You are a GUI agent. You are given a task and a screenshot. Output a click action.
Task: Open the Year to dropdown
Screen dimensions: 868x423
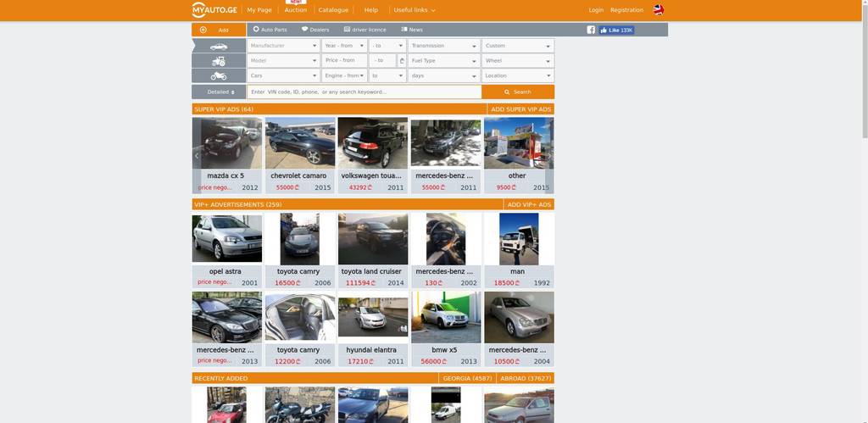[387, 46]
